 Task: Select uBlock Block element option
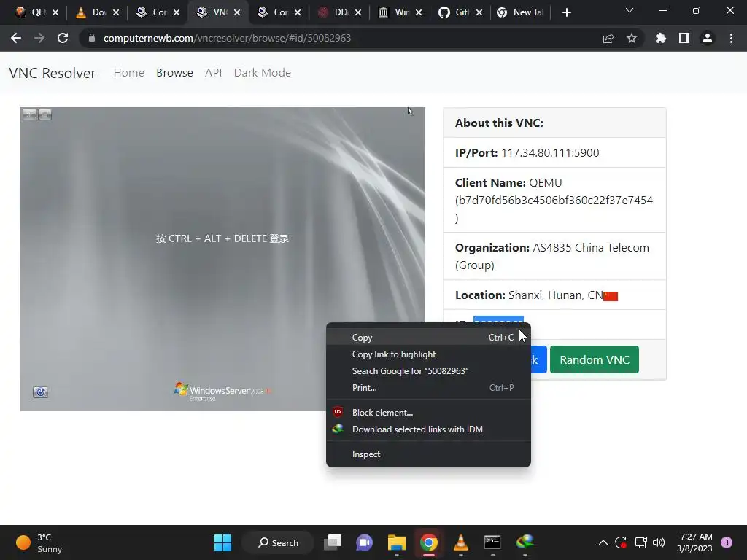(x=428, y=413)
